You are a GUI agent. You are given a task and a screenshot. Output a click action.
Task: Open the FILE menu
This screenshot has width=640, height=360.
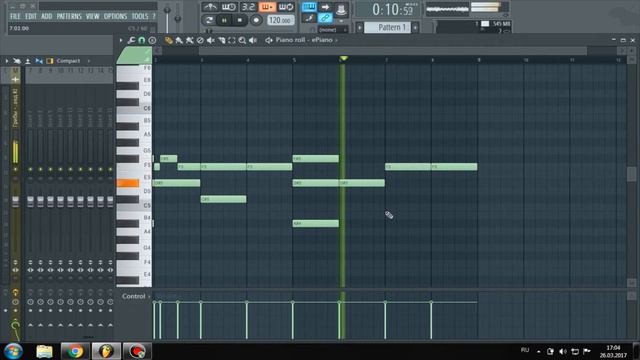pyautogui.click(x=15, y=16)
